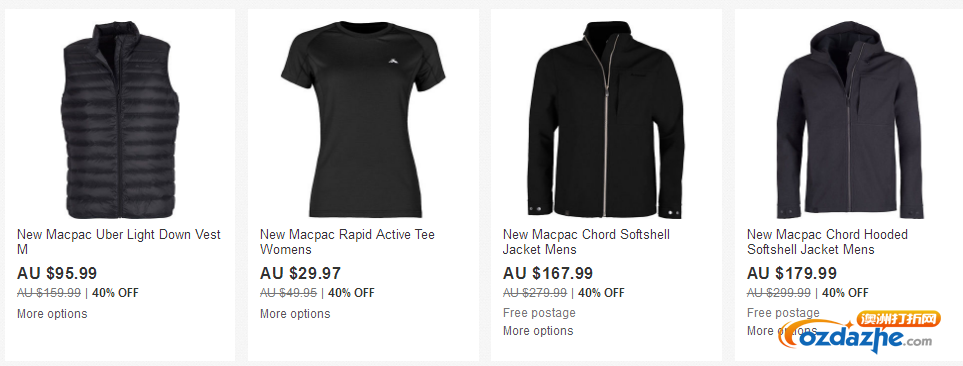This screenshot has height=366, width=963.
Task: Select the AU $29.97 price
Action: 300,273
